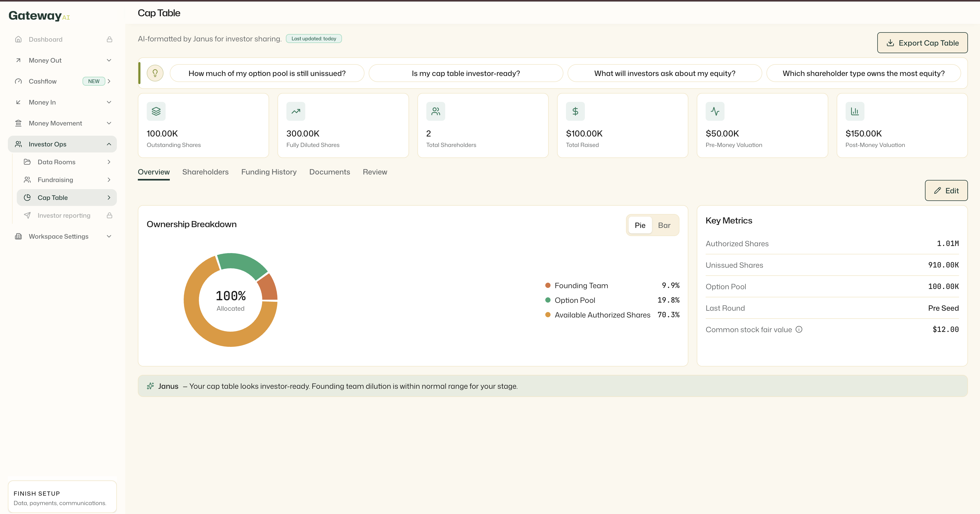Expand the Data Rooms chevron

point(109,162)
